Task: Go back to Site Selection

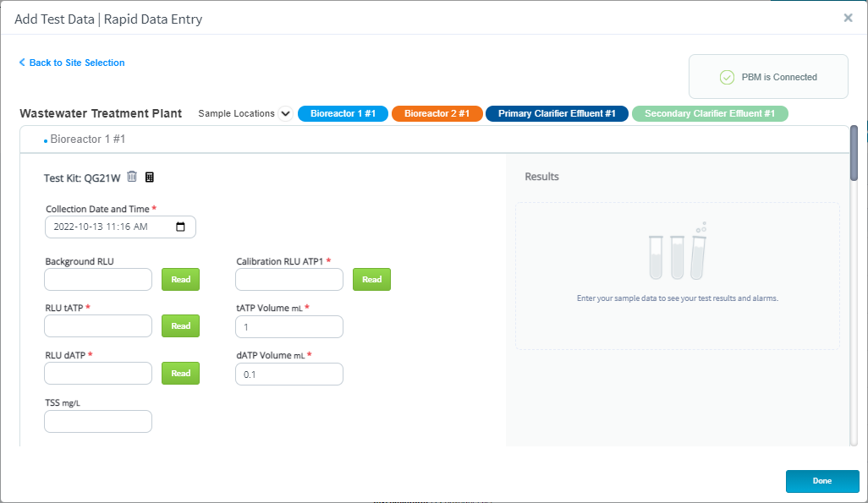Action: [72, 63]
